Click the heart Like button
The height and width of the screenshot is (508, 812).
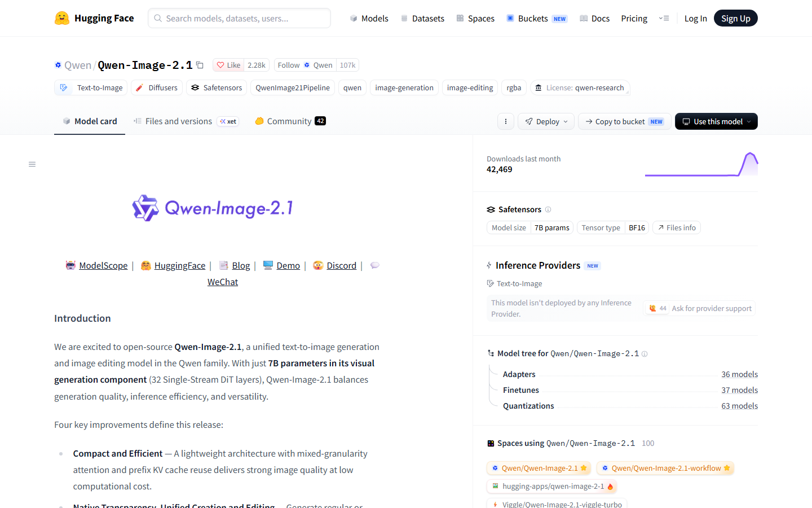(x=228, y=65)
